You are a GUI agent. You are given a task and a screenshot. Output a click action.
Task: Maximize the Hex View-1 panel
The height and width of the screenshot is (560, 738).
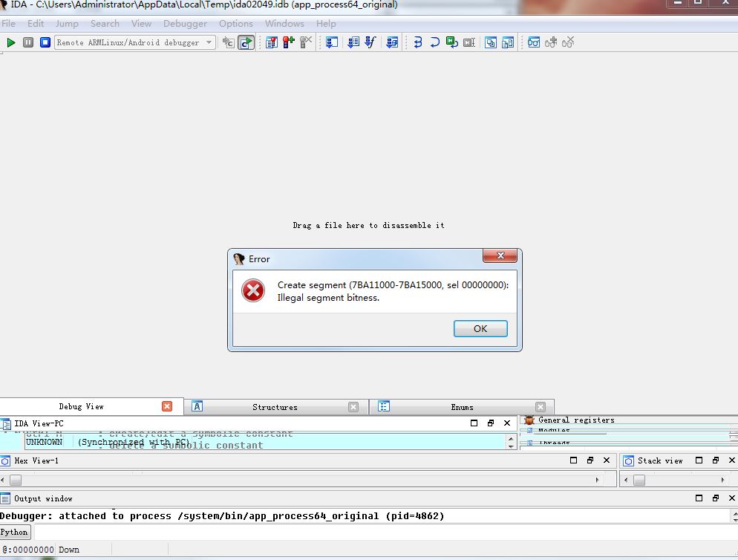573,460
